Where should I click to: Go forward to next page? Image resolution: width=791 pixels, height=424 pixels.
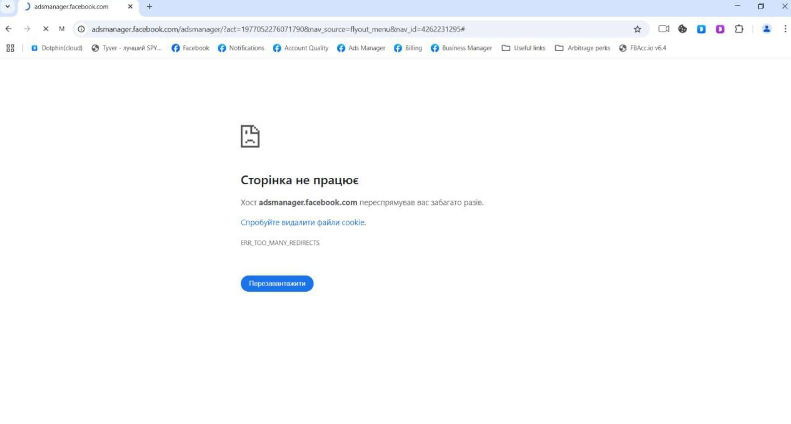[27, 29]
